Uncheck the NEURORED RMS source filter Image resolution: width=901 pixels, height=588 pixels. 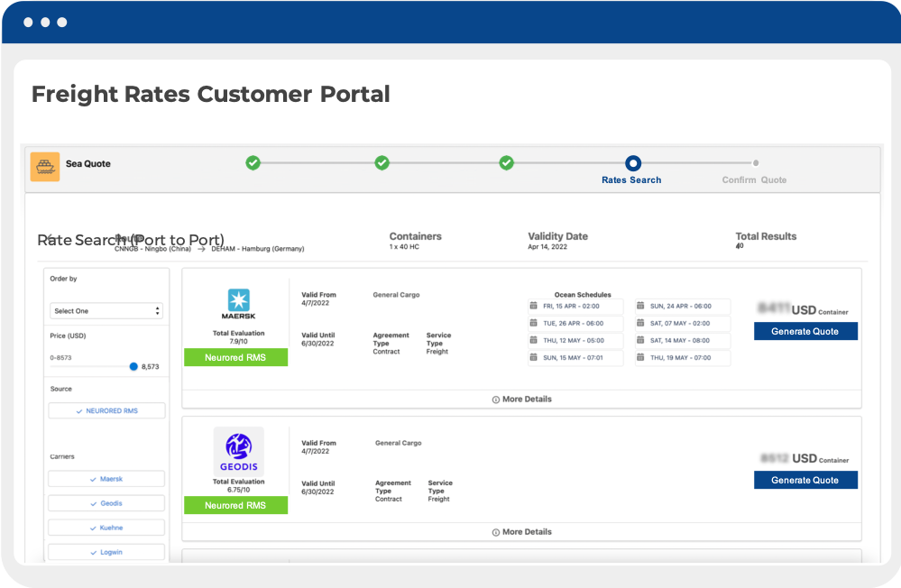106,410
